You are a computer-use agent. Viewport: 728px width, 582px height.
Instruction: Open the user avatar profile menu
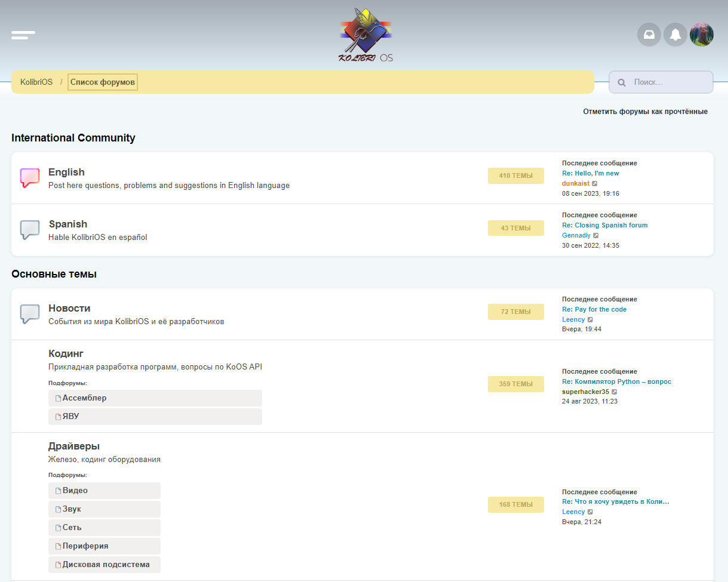pyautogui.click(x=702, y=35)
